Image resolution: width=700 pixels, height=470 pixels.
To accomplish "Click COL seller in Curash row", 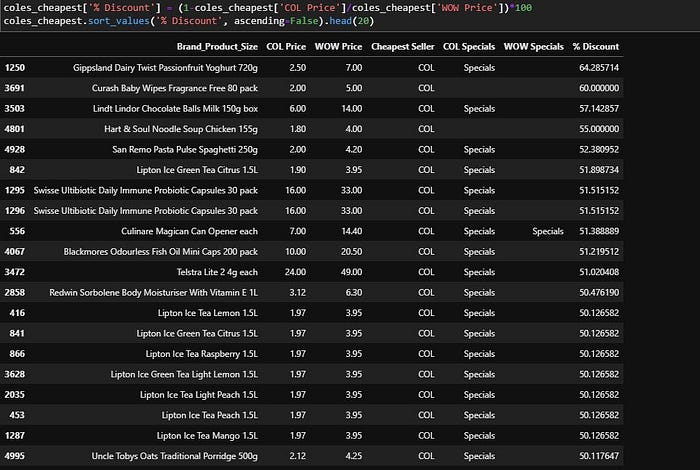I will 426,88.
